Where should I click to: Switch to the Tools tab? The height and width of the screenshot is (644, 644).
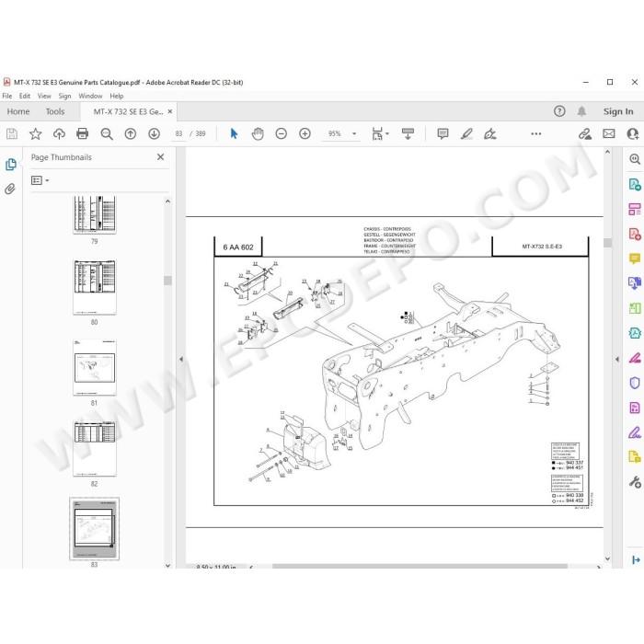[55, 111]
